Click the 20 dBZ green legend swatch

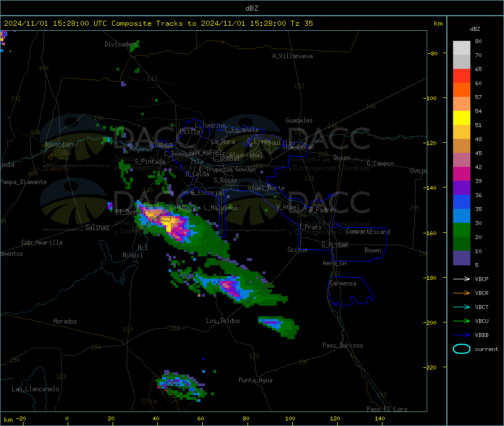[x=461, y=230]
